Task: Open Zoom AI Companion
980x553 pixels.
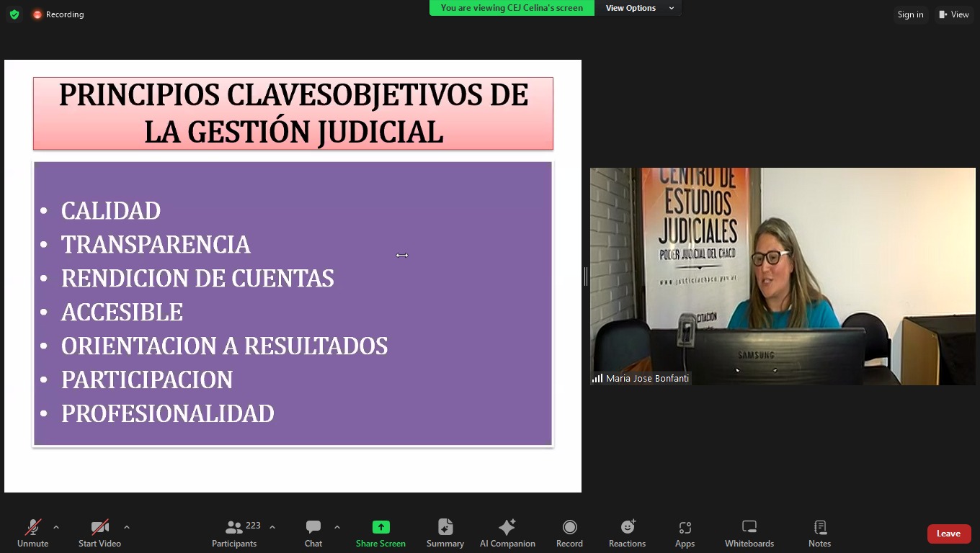Action: (507, 533)
